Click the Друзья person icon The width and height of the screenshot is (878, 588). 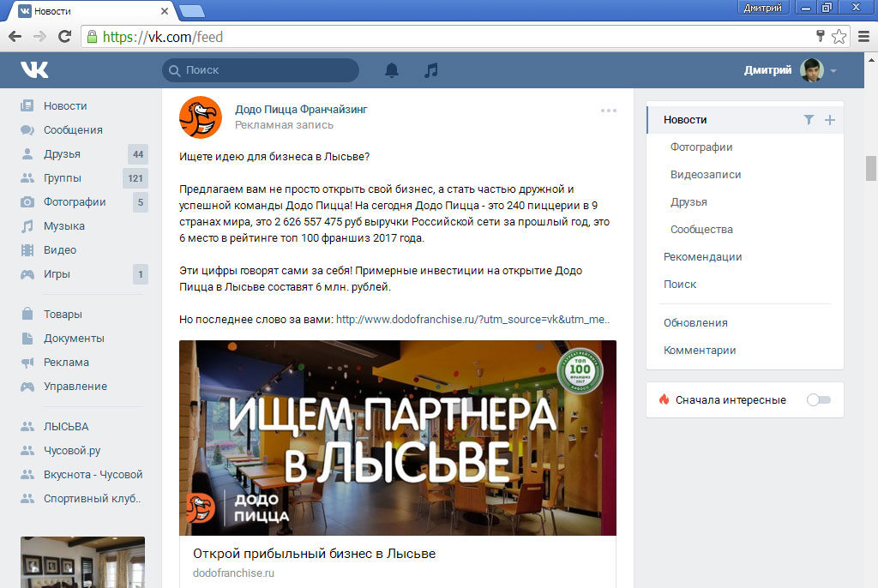point(27,154)
